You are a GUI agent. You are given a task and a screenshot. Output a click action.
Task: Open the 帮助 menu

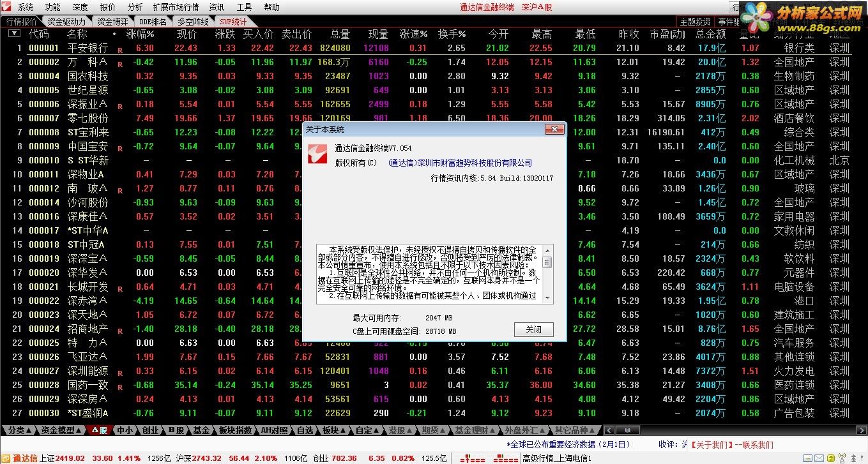pos(271,7)
